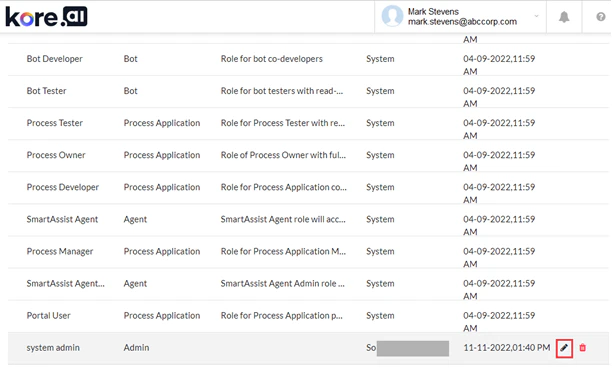Click Process Application in Process Owner row
614x374 pixels.
pyautogui.click(x=162, y=155)
